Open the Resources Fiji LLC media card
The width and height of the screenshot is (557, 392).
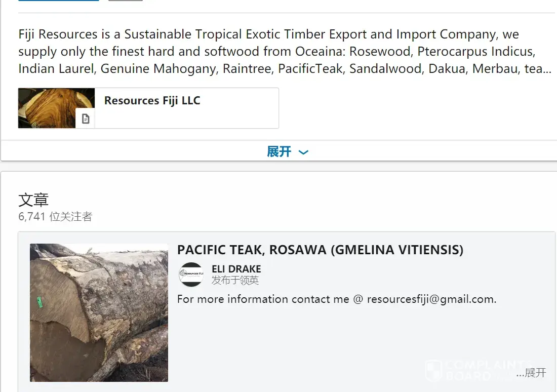pos(148,108)
